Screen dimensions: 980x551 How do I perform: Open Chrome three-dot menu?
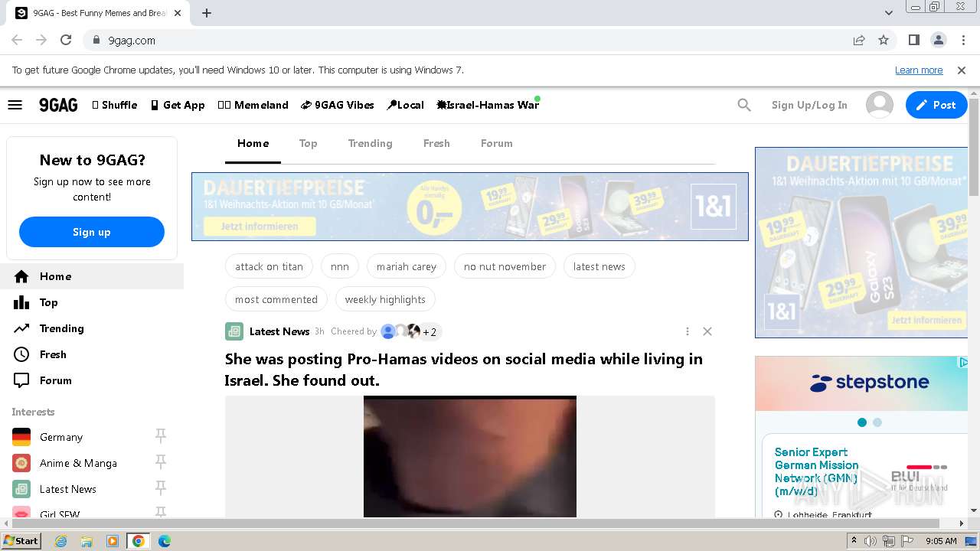pos(962,40)
